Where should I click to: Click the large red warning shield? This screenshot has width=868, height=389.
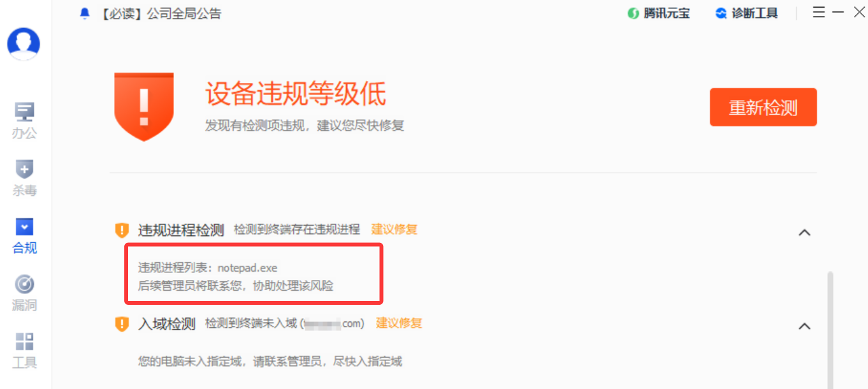[144, 106]
